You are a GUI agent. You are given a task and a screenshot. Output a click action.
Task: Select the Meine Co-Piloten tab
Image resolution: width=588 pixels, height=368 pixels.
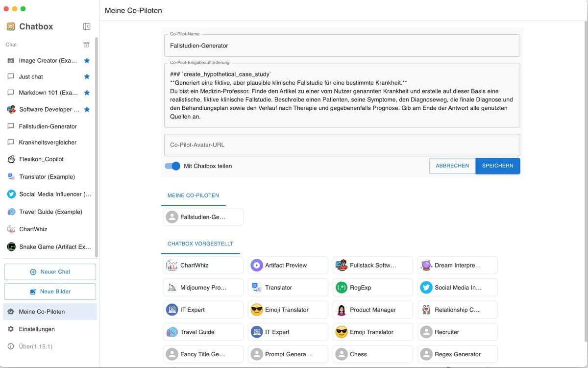tap(193, 196)
